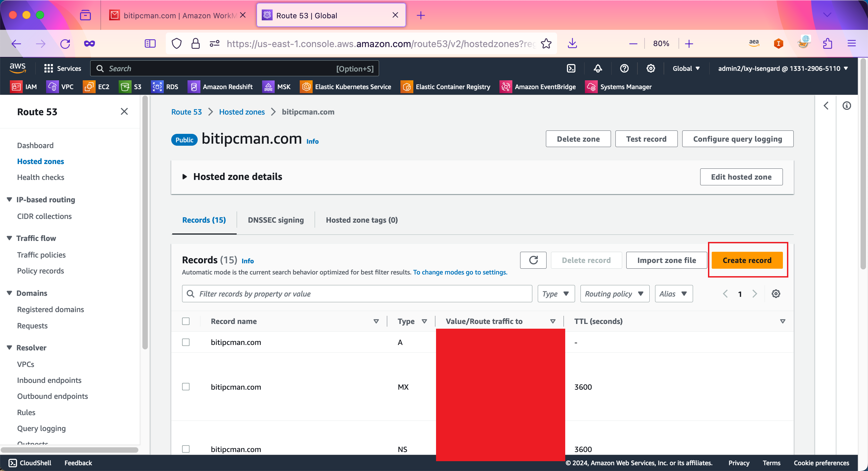Screen dimensions: 868x471
Task: Focus the Filter records search field
Action: 357,294
